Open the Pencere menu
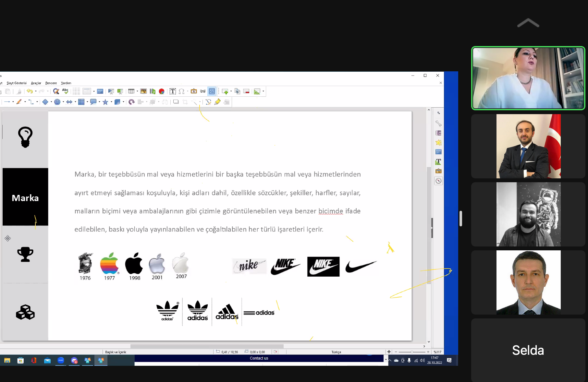The height and width of the screenshot is (382, 588). pos(51,83)
